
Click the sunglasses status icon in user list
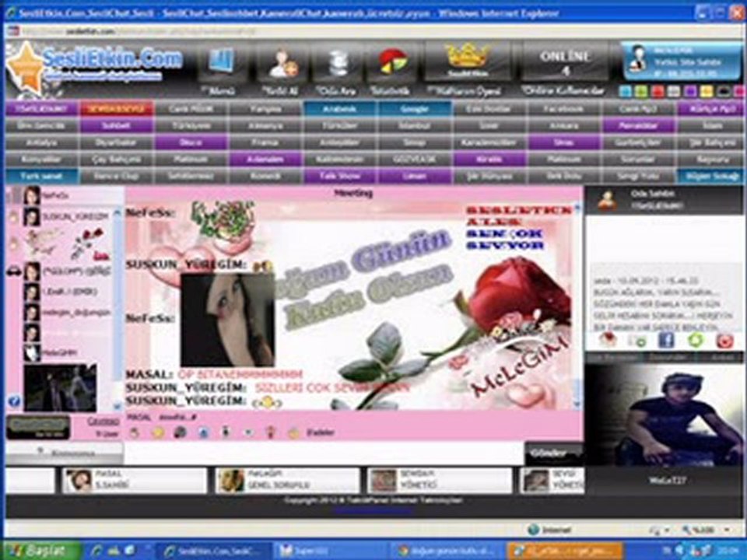[14, 271]
